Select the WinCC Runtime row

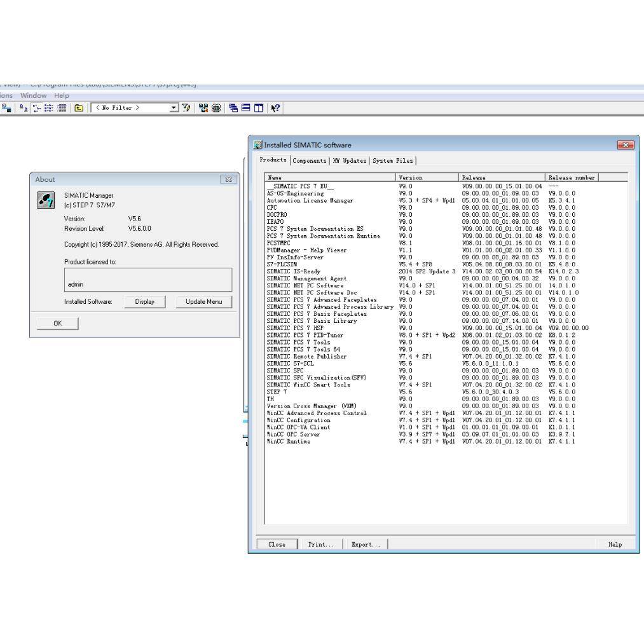pyautogui.click(x=446, y=441)
